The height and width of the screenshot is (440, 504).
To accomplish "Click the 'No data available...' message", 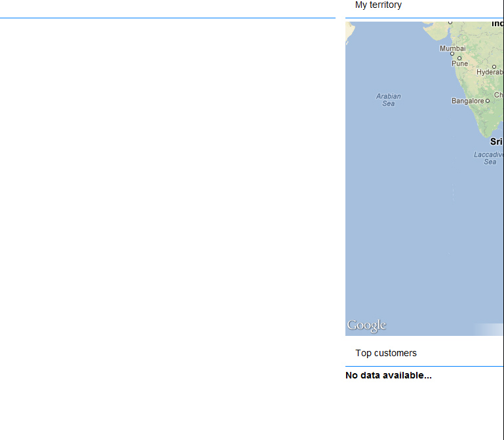I will point(388,375).
